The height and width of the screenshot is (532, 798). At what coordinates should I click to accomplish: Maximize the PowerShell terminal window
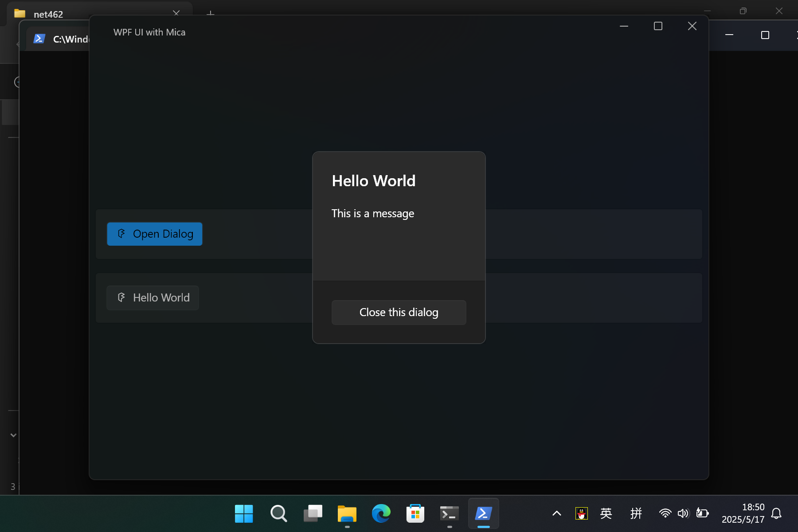tap(765, 35)
